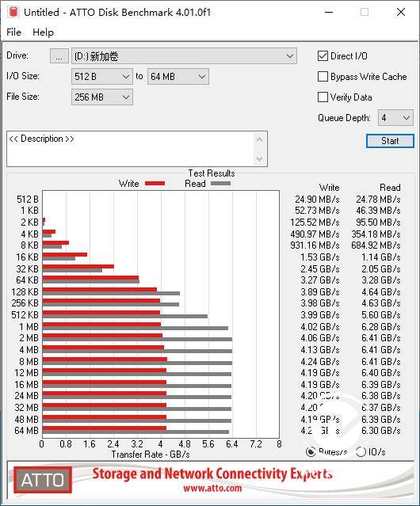420x506 pixels.
Task: Click the 6.30 GB/s read value
Action: pos(381,431)
